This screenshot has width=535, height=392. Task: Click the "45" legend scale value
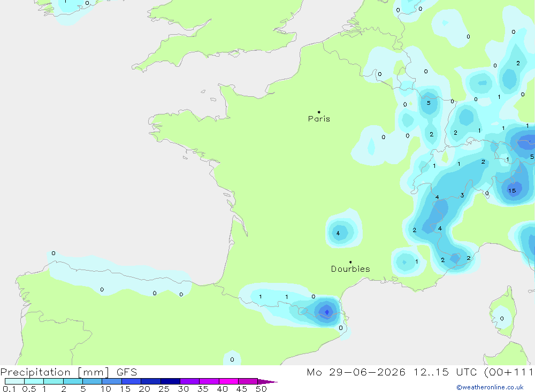(x=242, y=389)
